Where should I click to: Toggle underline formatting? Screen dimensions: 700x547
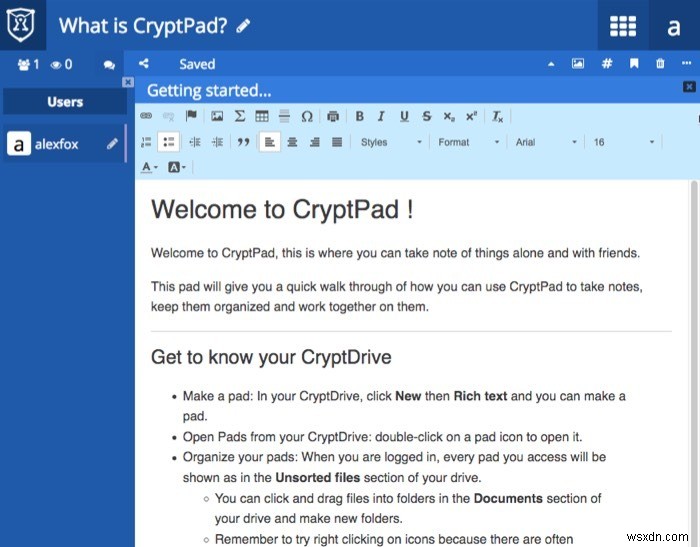coord(404,117)
